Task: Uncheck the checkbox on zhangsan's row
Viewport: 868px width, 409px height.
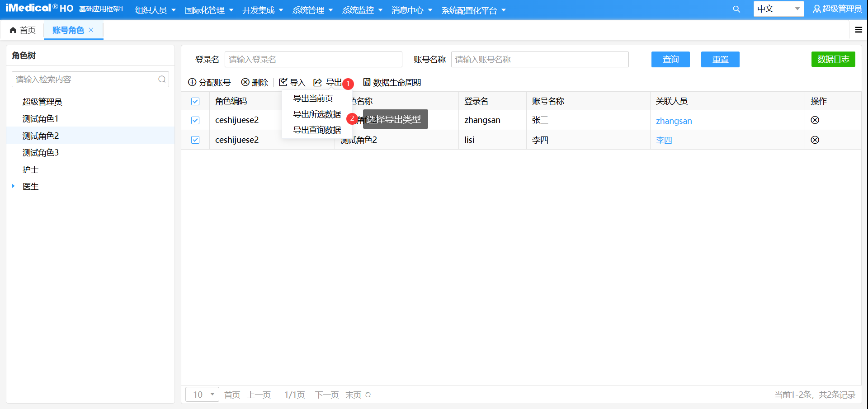Action: tap(195, 120)
